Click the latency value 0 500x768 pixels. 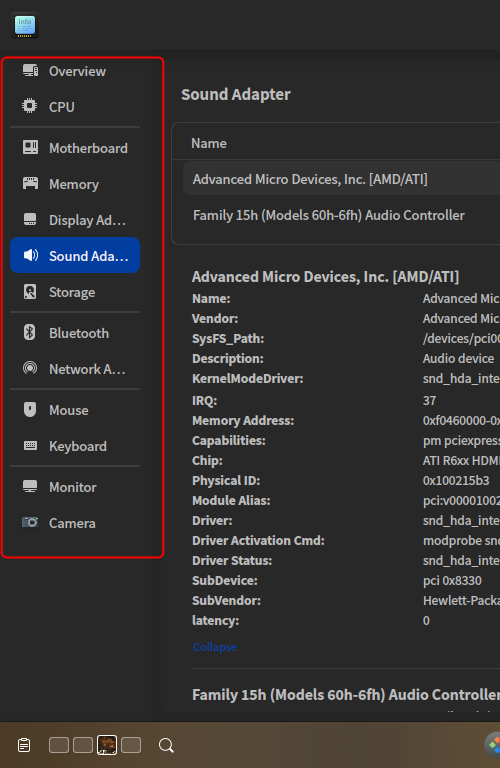426,620
